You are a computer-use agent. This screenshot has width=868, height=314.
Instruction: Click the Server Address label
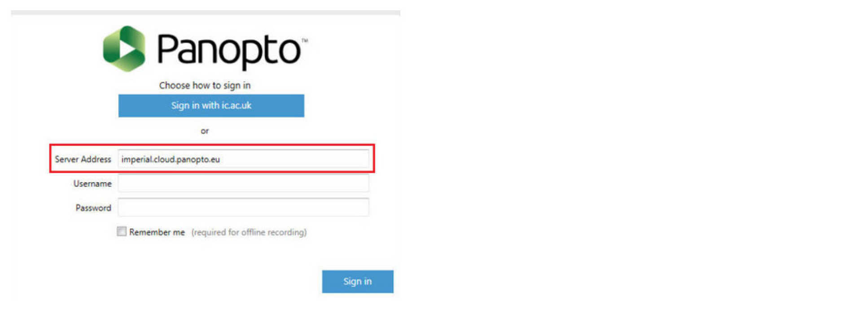coord(83,159)
